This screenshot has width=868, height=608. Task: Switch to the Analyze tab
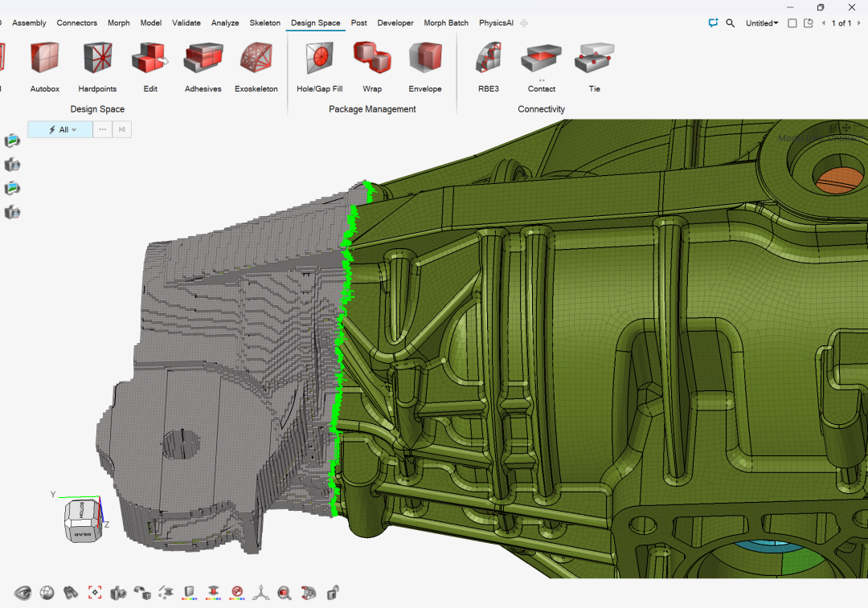(225, 22)
